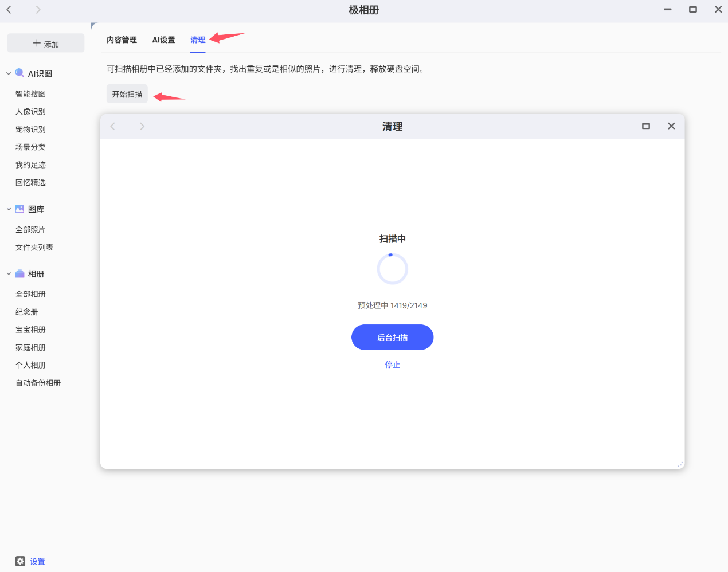Image resolution: width=728 pixels, height=572 pixels.
Task: Collapse the 相册 section
Action: [x=9, y=274]
